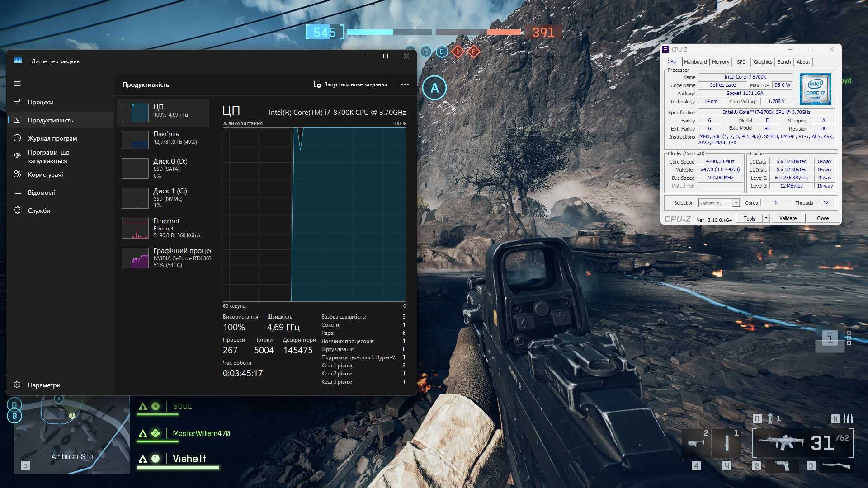Maximize the Task Manager window
868x488 pixels.
[x=386, y=56]
